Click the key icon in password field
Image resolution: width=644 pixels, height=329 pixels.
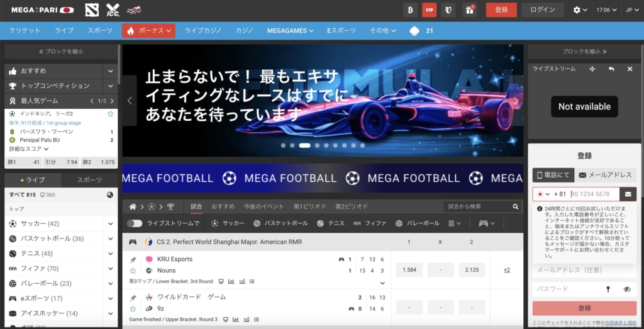pyautogui.click(x=608, y=289)
